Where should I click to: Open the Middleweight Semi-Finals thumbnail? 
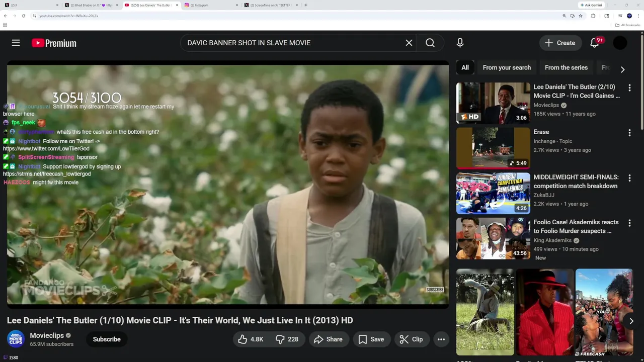pos(493,193)
